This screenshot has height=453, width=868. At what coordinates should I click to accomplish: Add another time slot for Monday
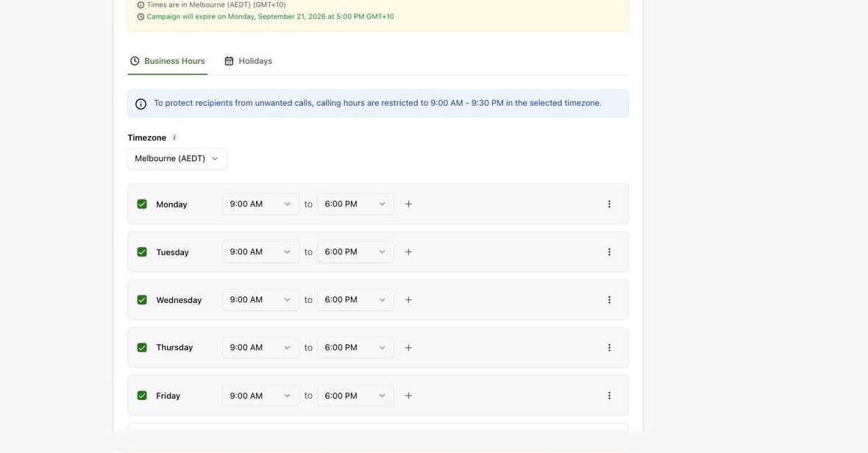coord(408,204)
